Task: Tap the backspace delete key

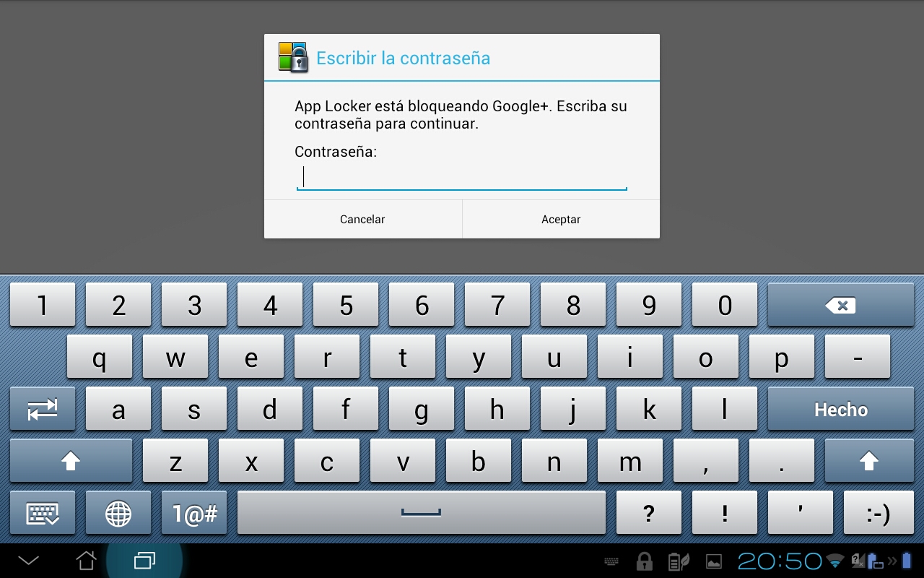Action: click(840, 306)
